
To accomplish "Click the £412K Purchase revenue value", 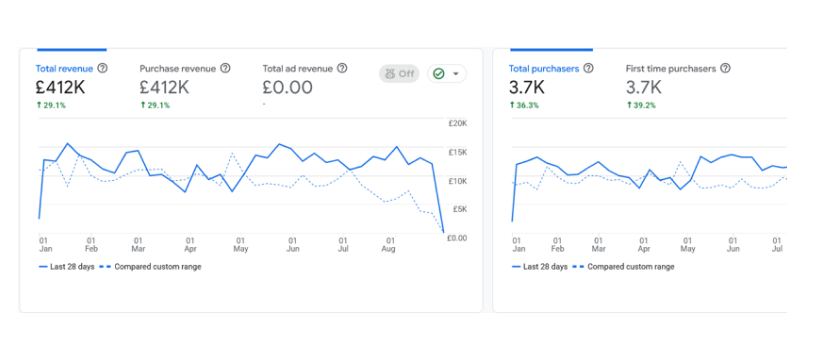I will (164, 87).
